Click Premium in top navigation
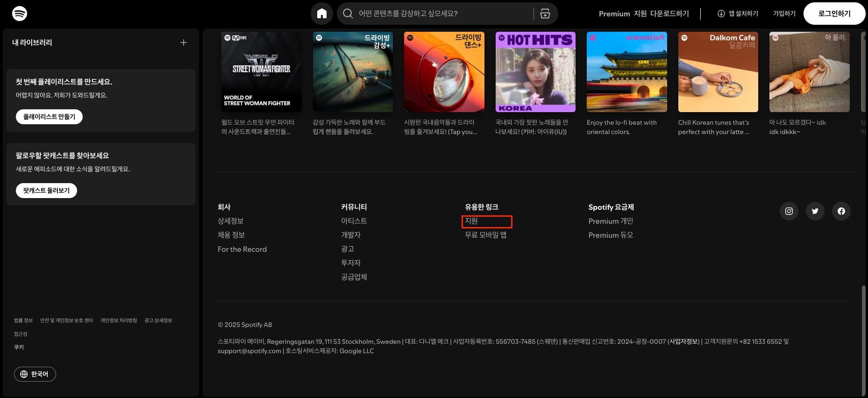Viewport: 868px width, 398px height. (x=614, y=14)
